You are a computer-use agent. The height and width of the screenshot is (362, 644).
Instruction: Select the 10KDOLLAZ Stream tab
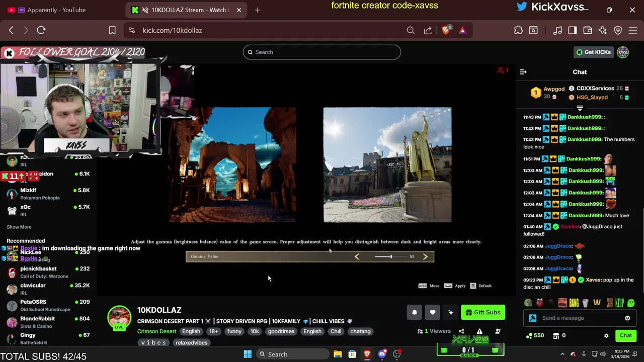[x=185, y=10]
